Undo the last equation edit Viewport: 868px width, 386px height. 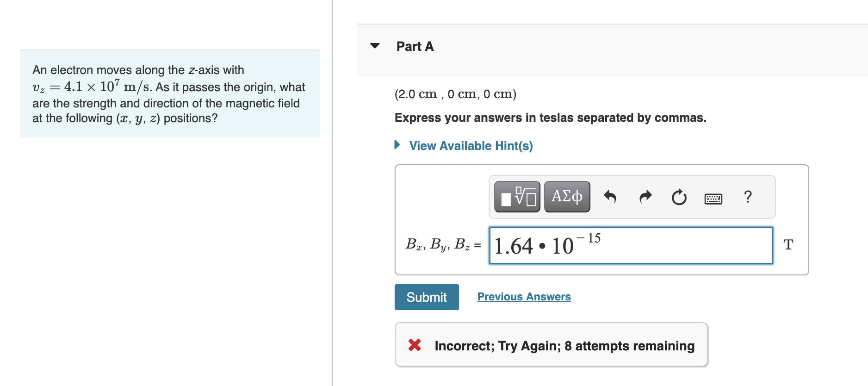(x=610, y=196)
